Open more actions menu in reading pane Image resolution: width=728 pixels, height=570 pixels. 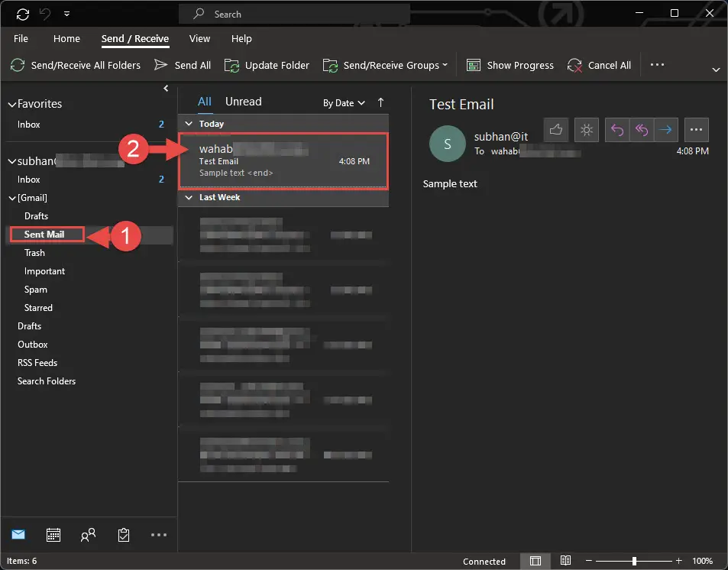[x=697, y=130]
